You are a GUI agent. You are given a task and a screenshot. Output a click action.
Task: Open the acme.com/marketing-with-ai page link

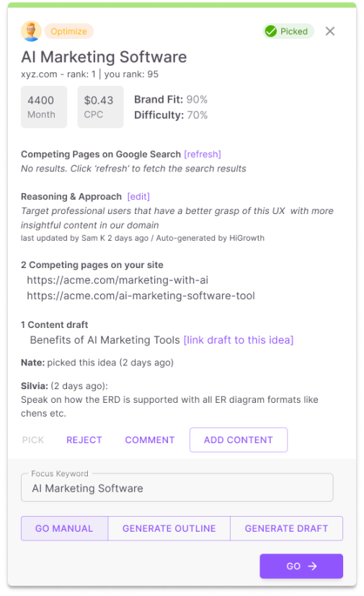(117, 280)
